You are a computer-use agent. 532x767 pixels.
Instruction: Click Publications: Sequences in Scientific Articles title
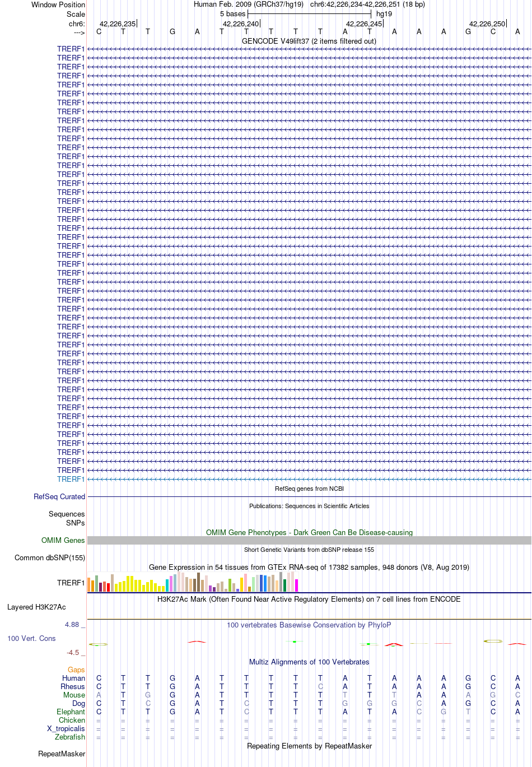[309, 506]
